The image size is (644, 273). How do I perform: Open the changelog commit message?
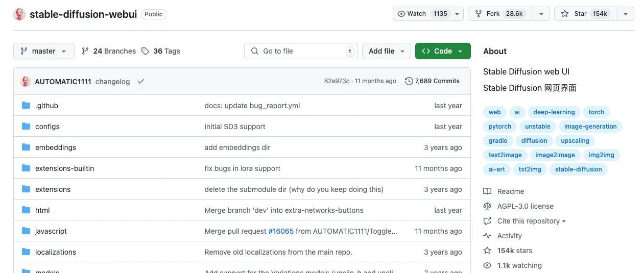[x=112, y=82]
